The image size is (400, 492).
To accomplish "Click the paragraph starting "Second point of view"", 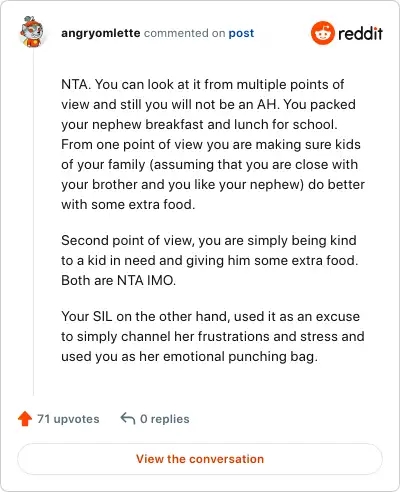I will [210, 260].
